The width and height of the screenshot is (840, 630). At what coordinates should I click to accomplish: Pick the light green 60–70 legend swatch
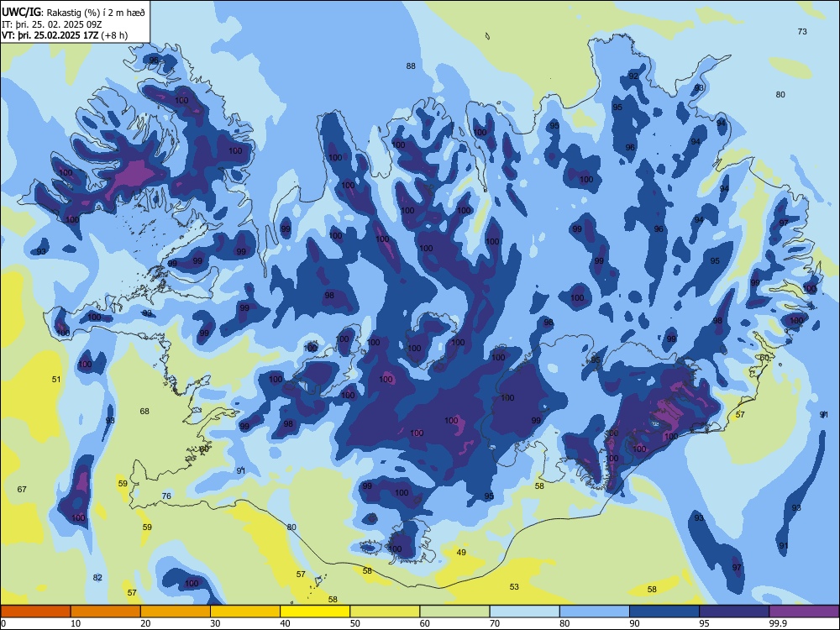tap(454, 612)
